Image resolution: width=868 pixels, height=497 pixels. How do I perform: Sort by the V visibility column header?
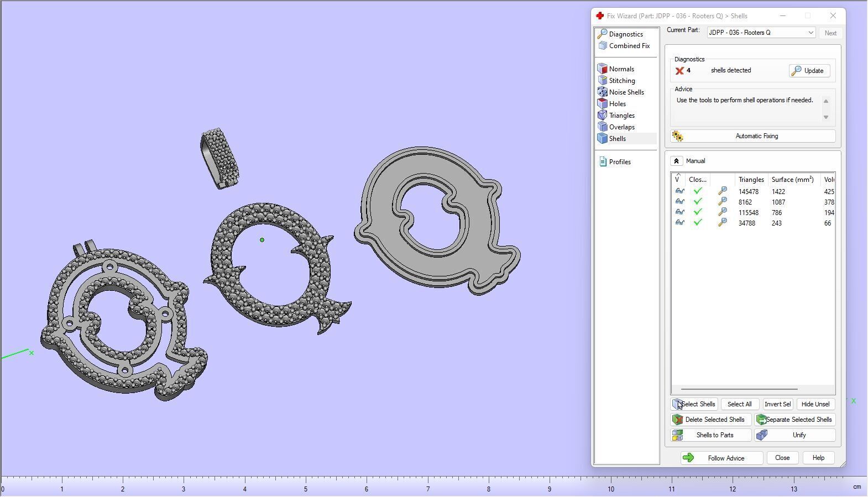(678, 180)
